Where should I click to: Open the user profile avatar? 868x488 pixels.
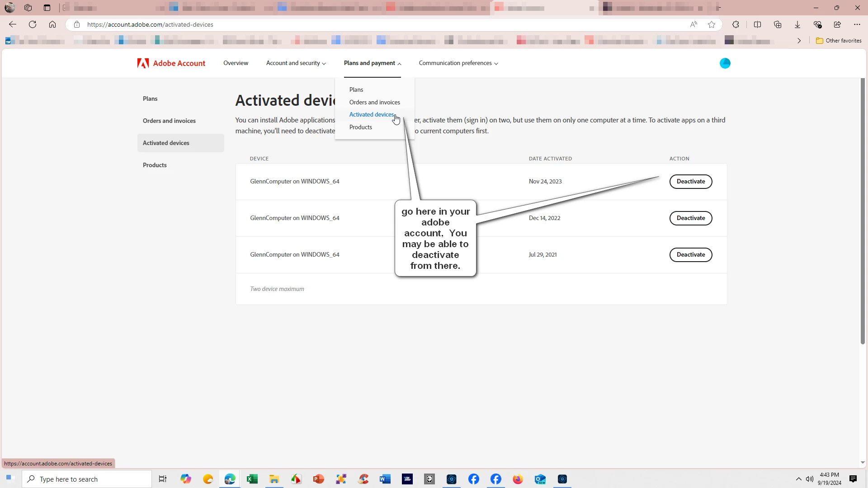(x=725, y=63)
